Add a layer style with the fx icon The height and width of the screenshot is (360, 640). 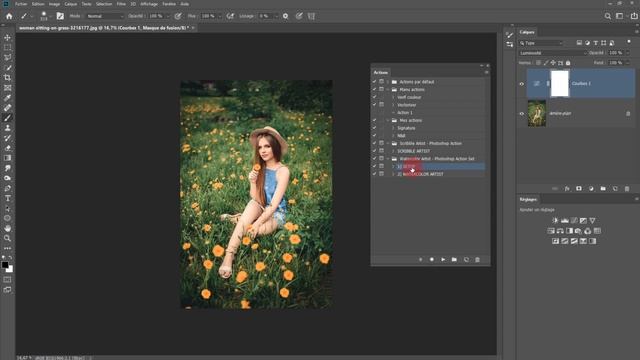(567, 189)
